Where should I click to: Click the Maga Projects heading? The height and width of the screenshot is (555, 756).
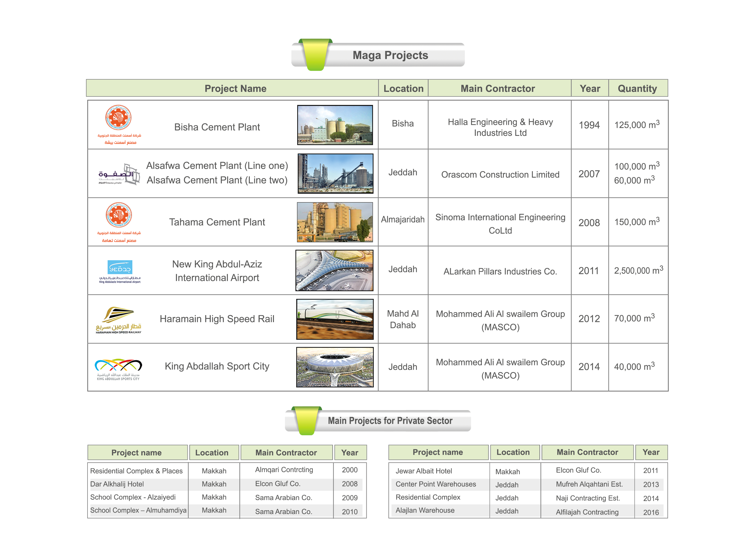tap(390, 55)
